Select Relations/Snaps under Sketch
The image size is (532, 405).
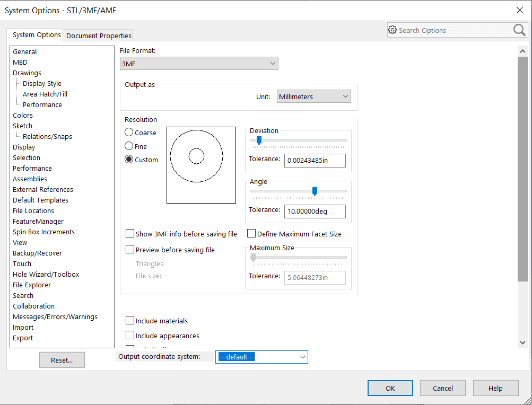pyautogui.click(x=48, y=136)
